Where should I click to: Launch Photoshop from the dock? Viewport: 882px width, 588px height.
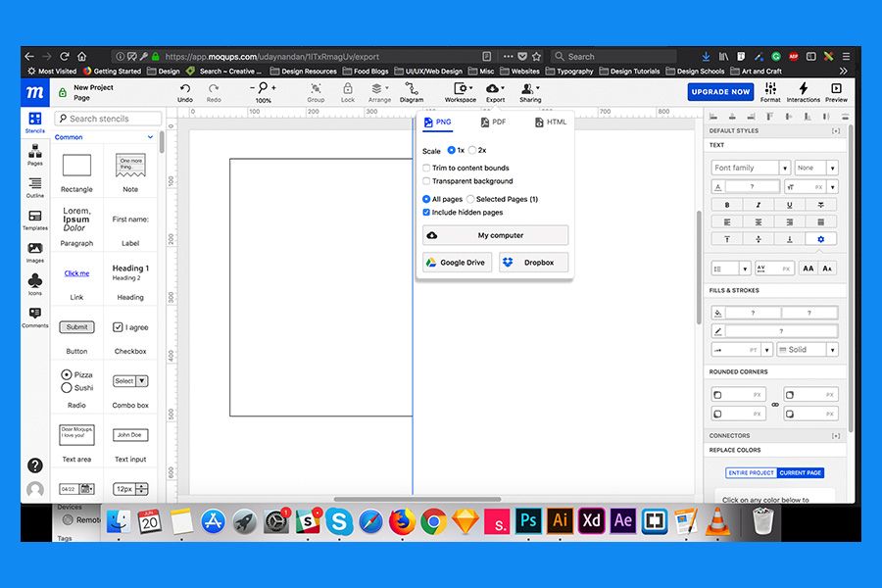pos(528,520)
